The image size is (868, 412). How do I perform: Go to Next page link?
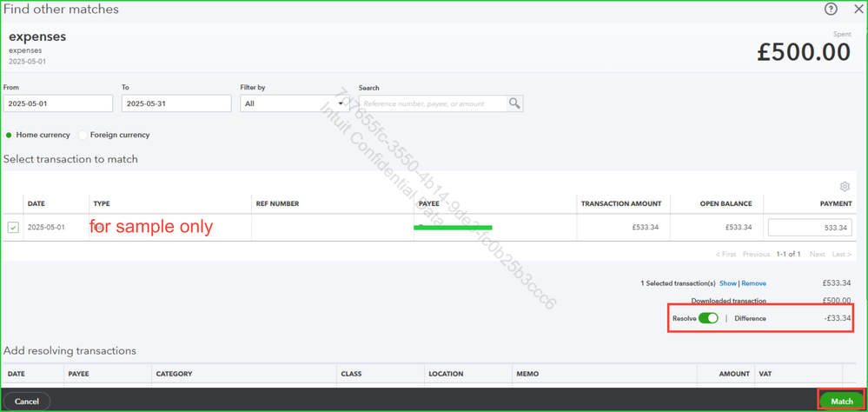pos(818,254)
